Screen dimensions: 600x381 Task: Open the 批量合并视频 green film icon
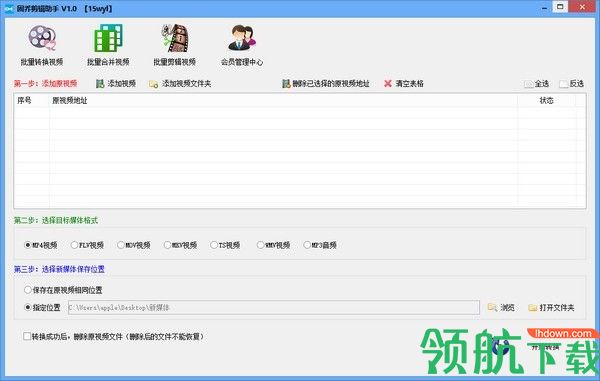click(x=108, y=38)
